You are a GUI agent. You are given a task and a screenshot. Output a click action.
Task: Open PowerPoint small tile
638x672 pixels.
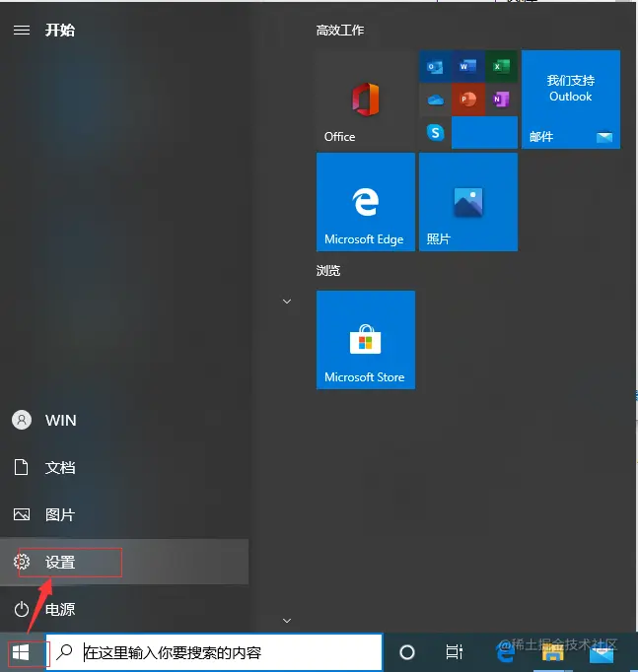[467, 100]
